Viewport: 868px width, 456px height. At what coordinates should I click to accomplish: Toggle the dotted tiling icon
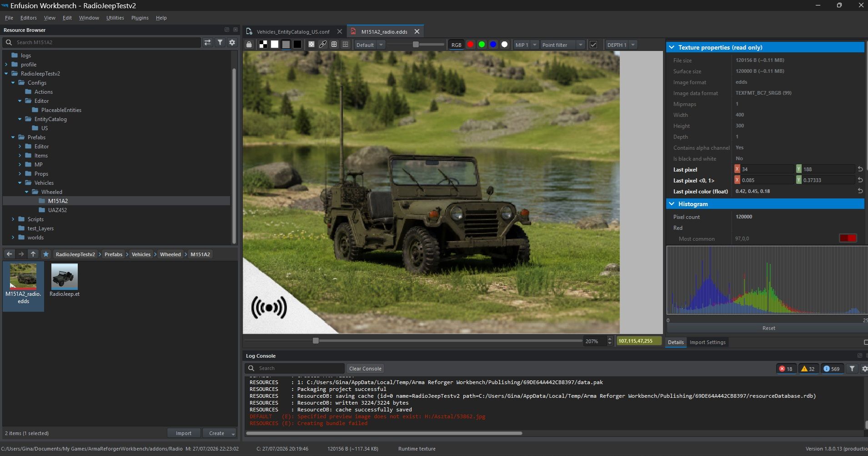click(x=346, y=45)
